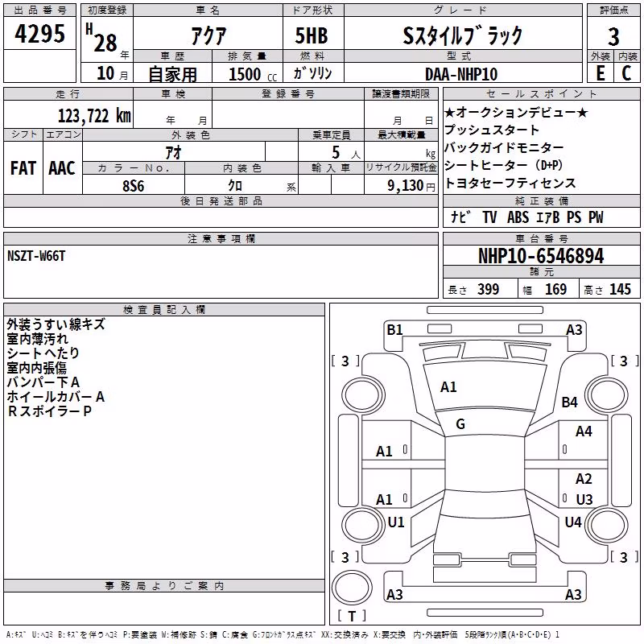Click inspector note 外装うすい線キズ
Viewport: 644px width, 644px height.
(56, 324)
